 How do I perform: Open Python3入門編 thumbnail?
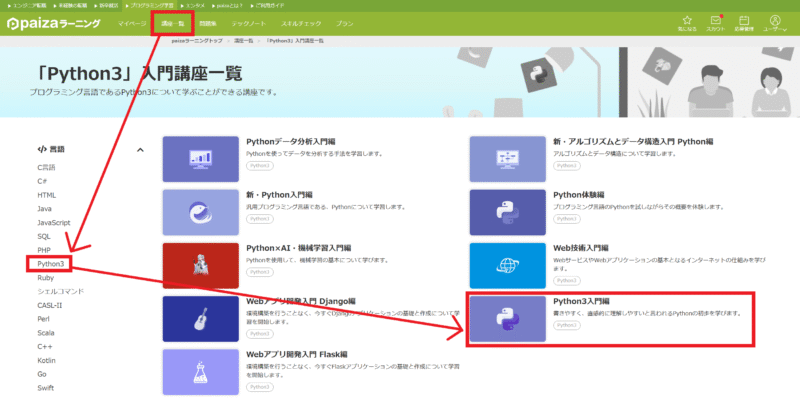point(508,319)
